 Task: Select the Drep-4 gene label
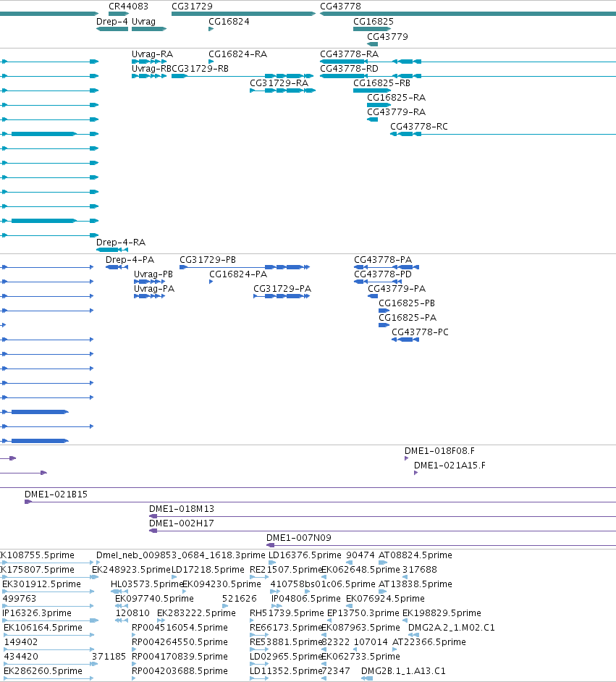pos(112,22)
